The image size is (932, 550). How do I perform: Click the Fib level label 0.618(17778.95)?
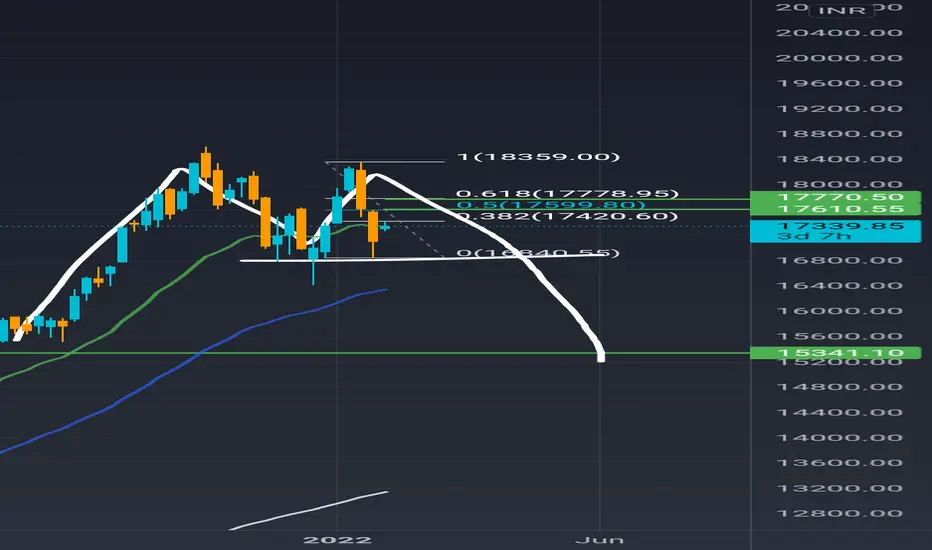pyautogui.click(x=567, y=194)
